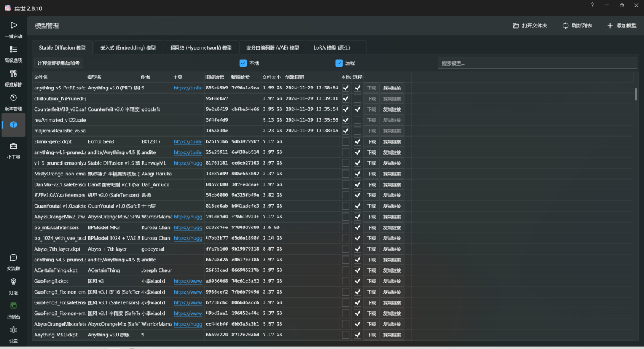
Task: Switch to Hypernetwork model tab
Action: (201, 48)
